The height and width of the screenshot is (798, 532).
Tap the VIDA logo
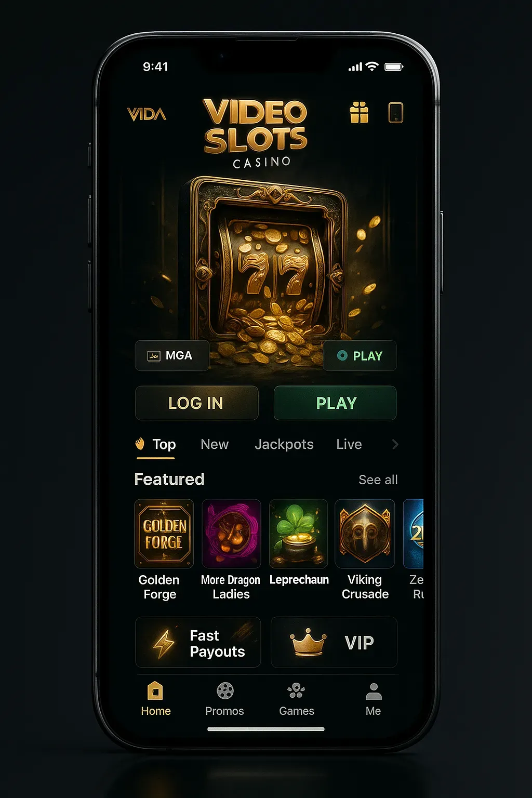(147, 114)
